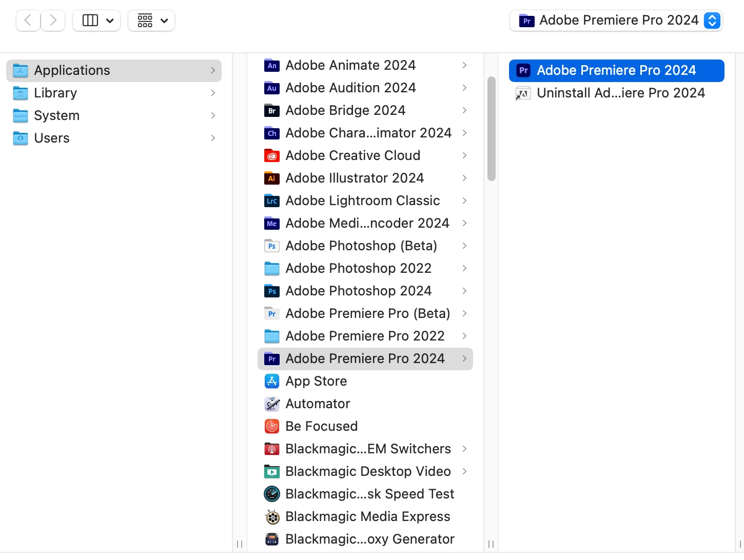
Task: Click the Blackmagic Desktop Video folder icon
Action: coord(271,471)
